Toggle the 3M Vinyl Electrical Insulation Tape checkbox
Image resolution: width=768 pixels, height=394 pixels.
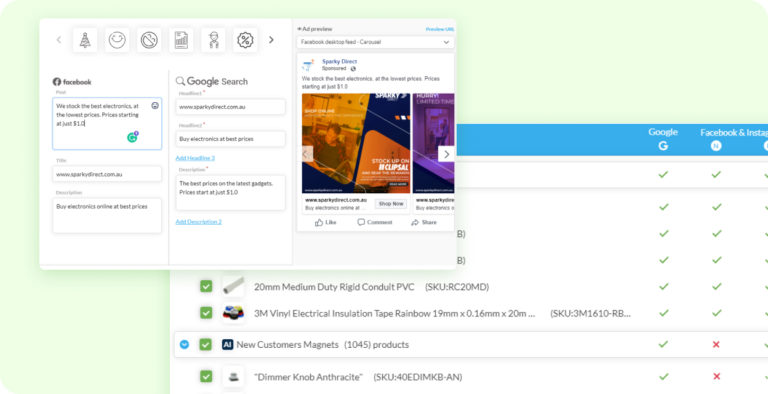206,313
